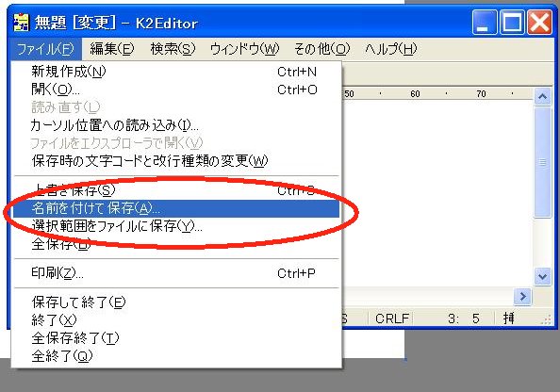Click the vertical scrollbar down arrow
The image size is (560, 392).
coord(542,276)
